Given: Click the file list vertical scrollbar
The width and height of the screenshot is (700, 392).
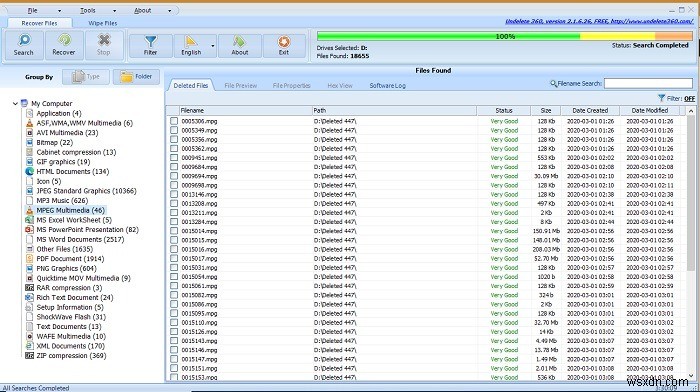Looking at the screenshot, I should [x=691, y=243].
